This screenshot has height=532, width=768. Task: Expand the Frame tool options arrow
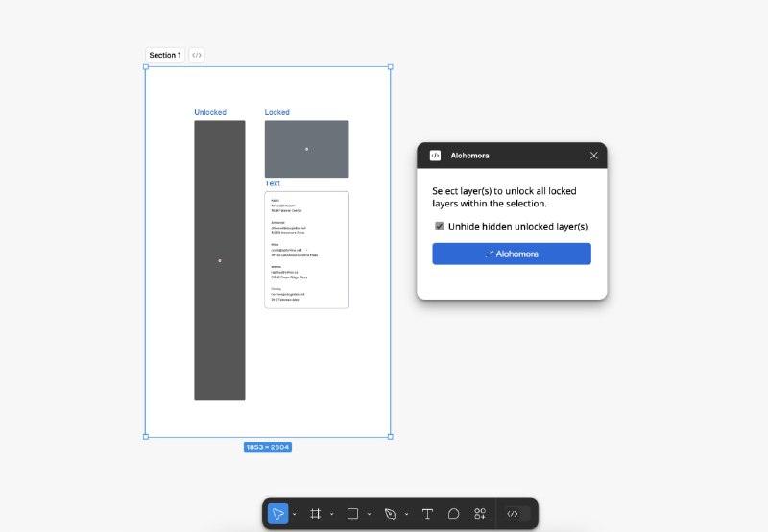(331, 514)
